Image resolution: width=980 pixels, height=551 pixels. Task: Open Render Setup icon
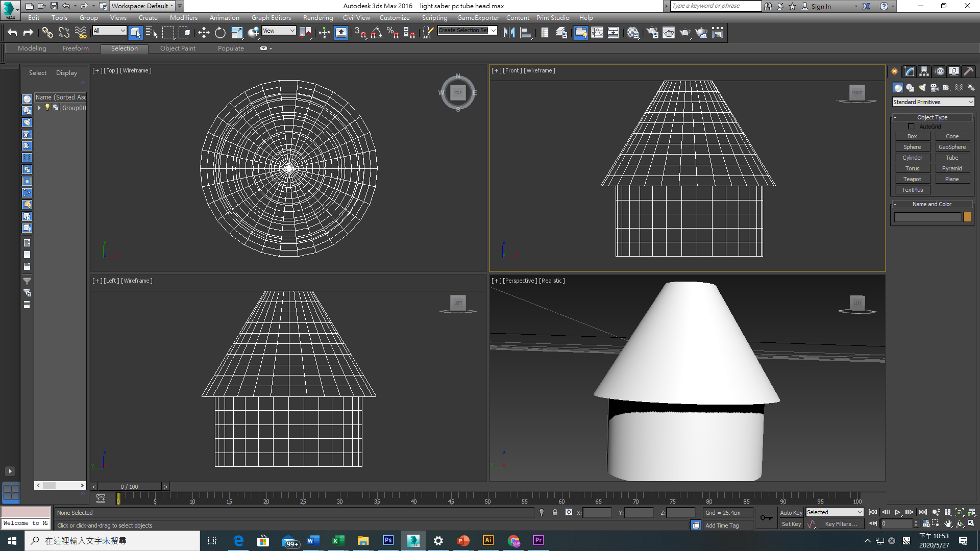point(652,33)
